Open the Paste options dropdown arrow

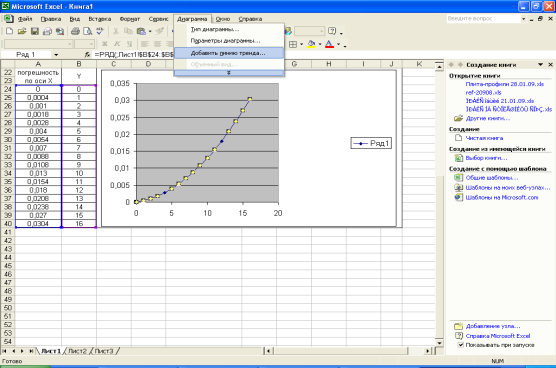tap(150, 32)
